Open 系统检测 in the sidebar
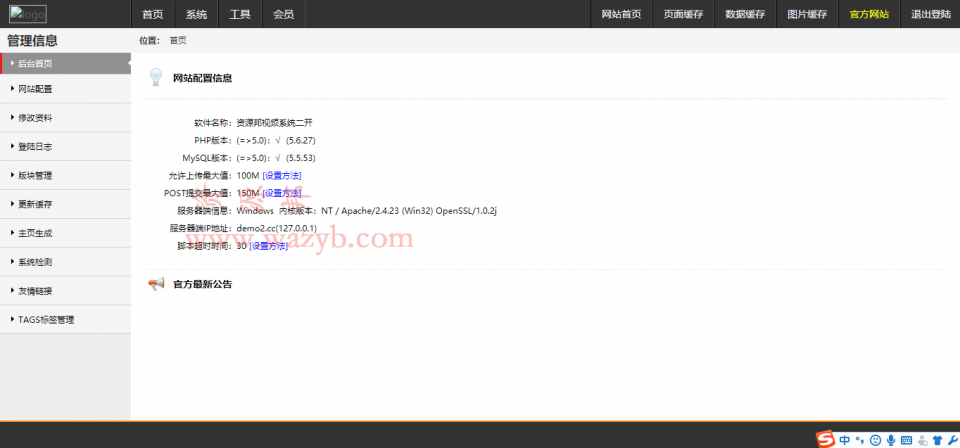960x448 pixels. (x=66, y=261)
